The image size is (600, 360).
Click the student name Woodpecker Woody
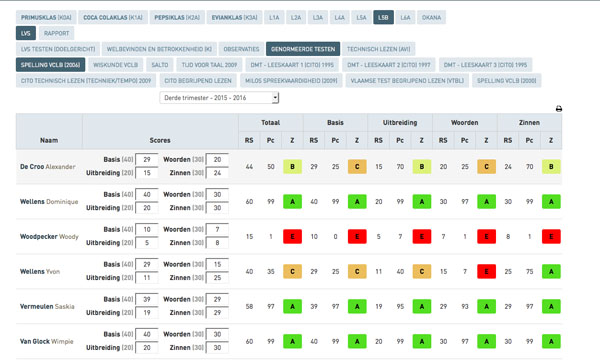click(x=49, y=236)
